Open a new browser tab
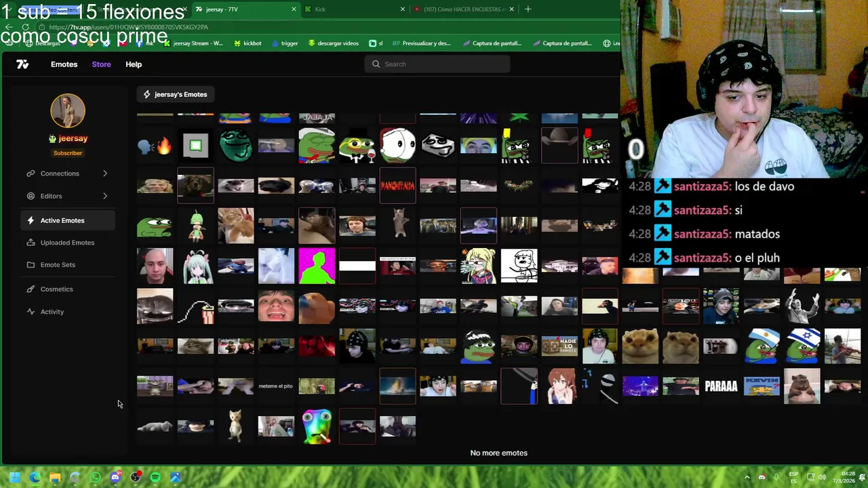Screen dimensions: 868x488 coord(528,9)
